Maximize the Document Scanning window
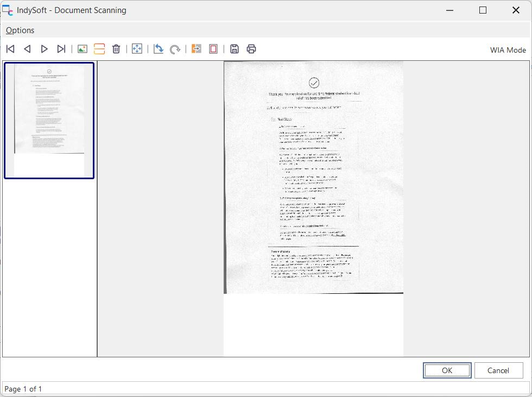 point(483,10)
